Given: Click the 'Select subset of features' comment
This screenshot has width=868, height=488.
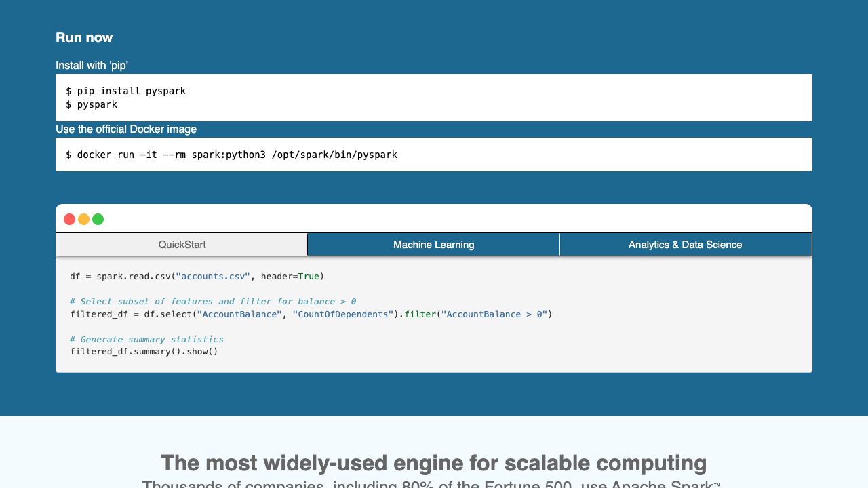Looking at the screenshot, I should pyautogui.click(x=213, y=302).
